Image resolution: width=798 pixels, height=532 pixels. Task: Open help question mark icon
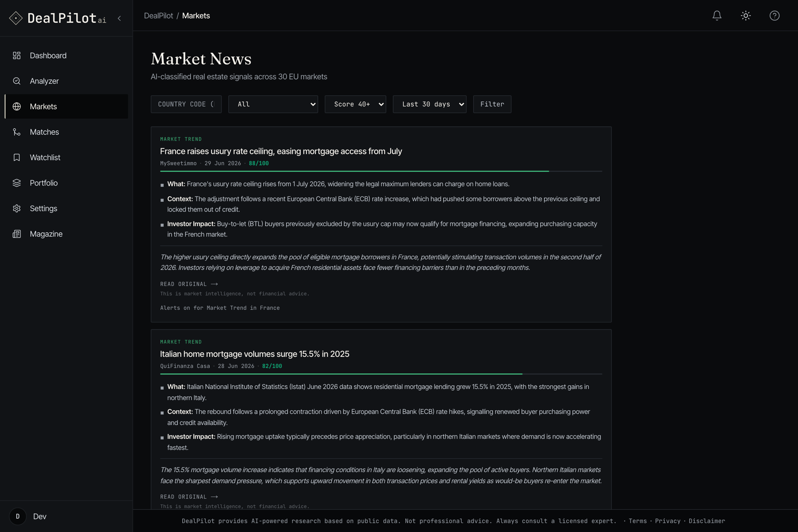pyautogui.click(x=775, y=16)
